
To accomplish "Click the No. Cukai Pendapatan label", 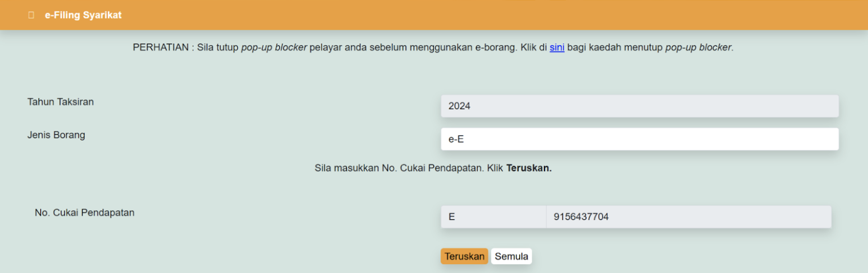I will pos(84,213).
